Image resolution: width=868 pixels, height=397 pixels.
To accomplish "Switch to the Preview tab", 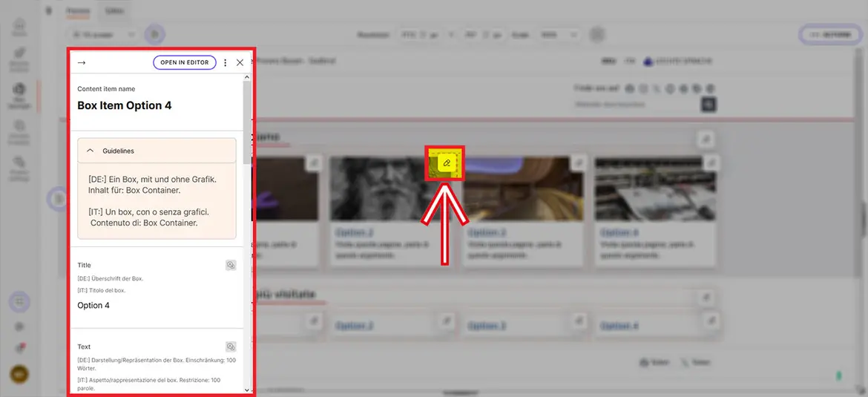I will [x=78, y=11].
